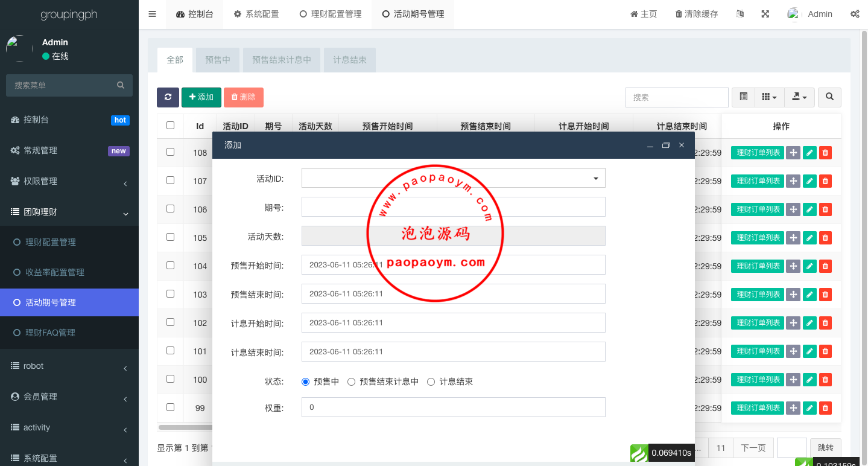Click the drag-move icon for row 106
The image size is (868, 466).
click(x=793, y=209)
